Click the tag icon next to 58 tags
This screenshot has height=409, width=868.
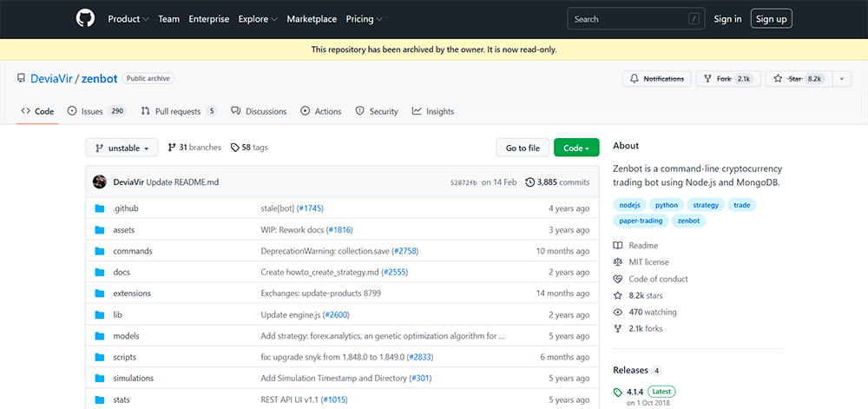click(235, 148)
